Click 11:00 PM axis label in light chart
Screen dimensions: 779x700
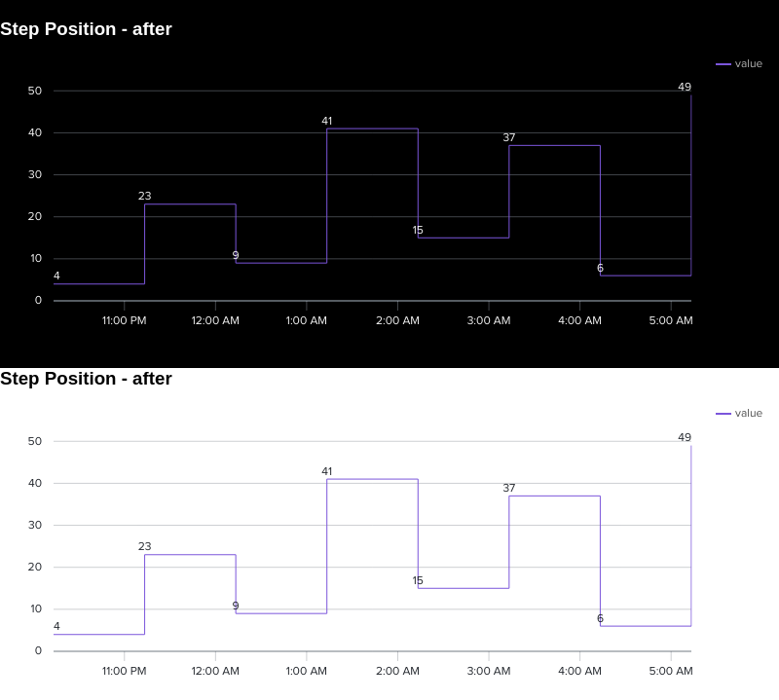tap(125, 671)
